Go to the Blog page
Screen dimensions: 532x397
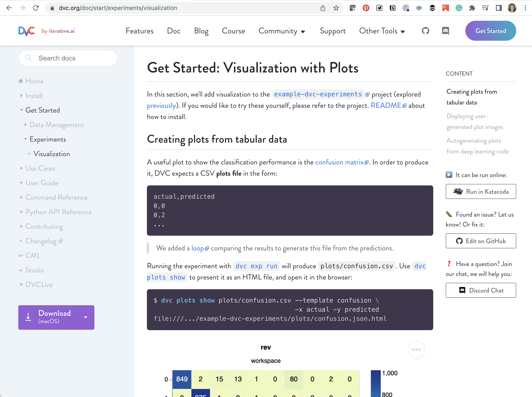(201, 31)
